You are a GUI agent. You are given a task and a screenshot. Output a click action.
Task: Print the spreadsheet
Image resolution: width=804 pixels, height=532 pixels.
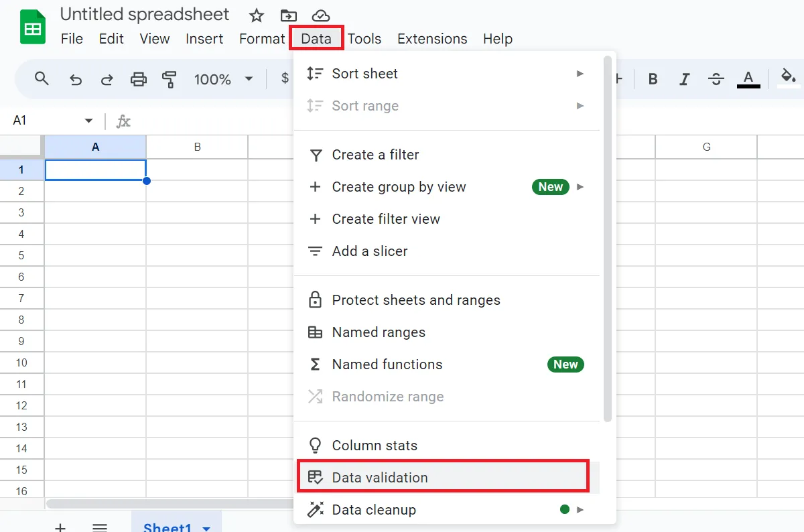138,80
